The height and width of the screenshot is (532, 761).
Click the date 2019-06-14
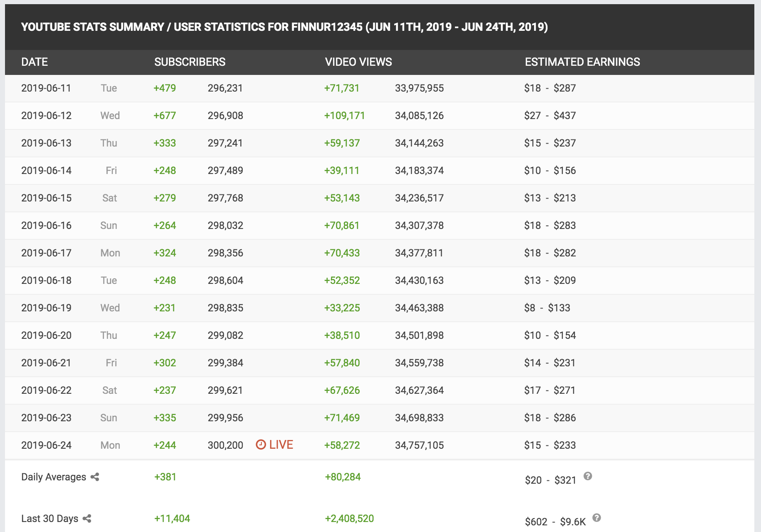click(46, 171)
